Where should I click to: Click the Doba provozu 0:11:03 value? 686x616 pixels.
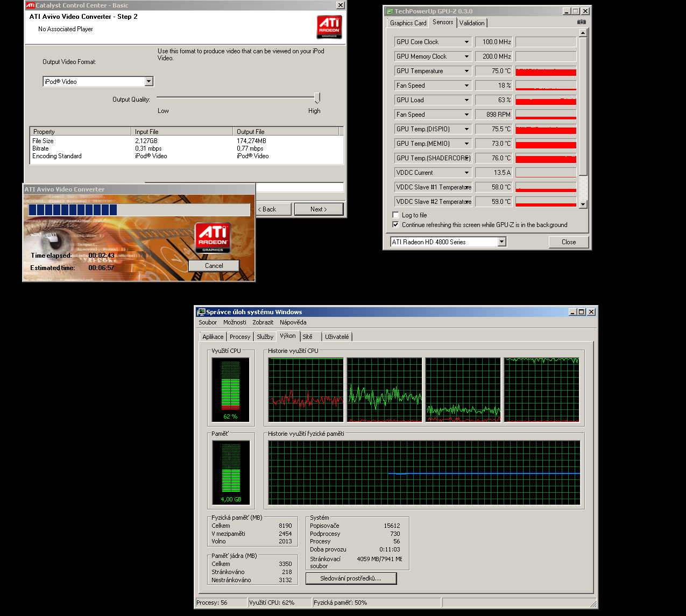coord(390,549)
